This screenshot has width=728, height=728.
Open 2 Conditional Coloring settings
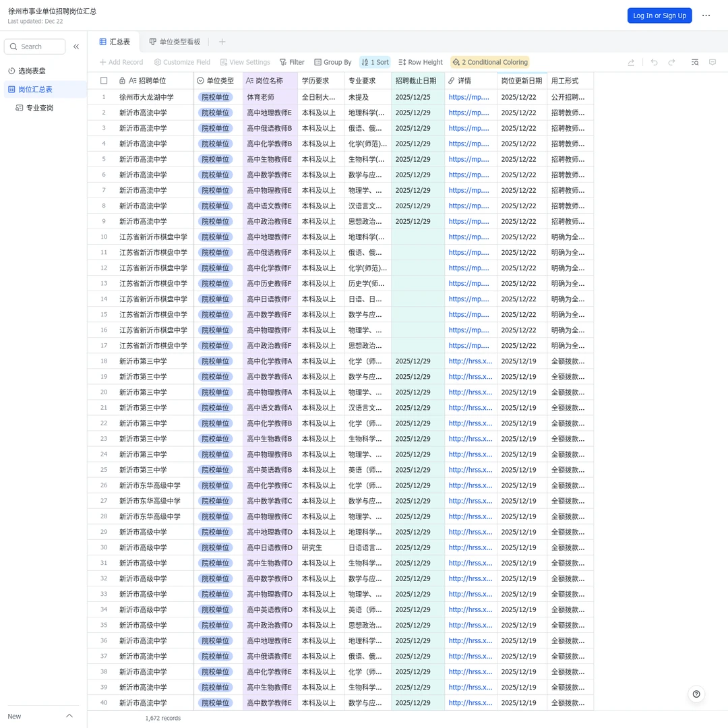click(x=490, y=62)
